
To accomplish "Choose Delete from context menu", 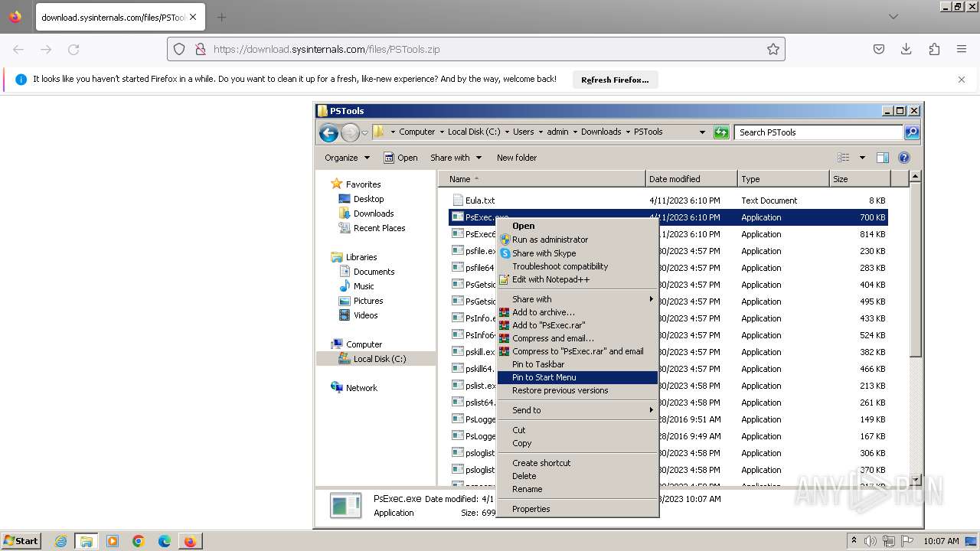I will [577, 476].
